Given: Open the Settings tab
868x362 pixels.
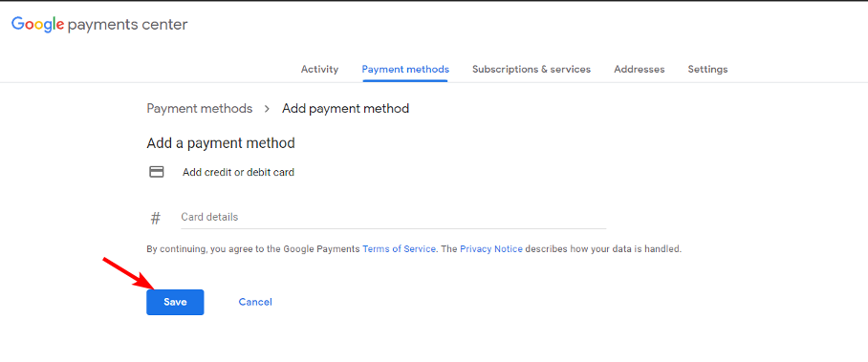Looking at the screenshot, I should pyautogui.click(x=707, y=69).
